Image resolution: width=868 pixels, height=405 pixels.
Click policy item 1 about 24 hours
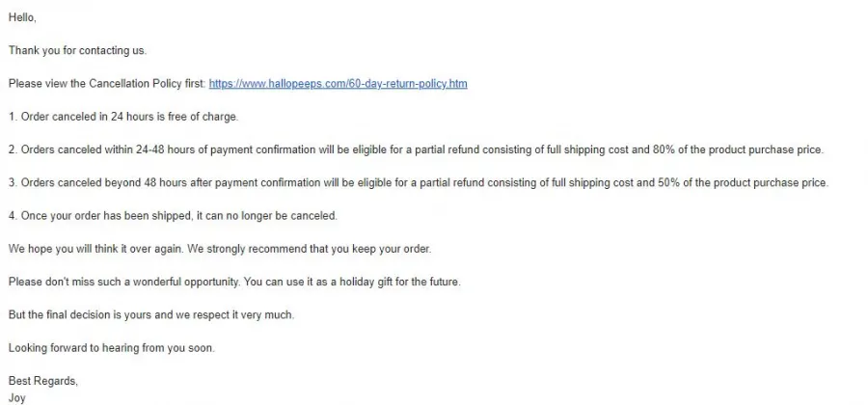tap(123, 117)
